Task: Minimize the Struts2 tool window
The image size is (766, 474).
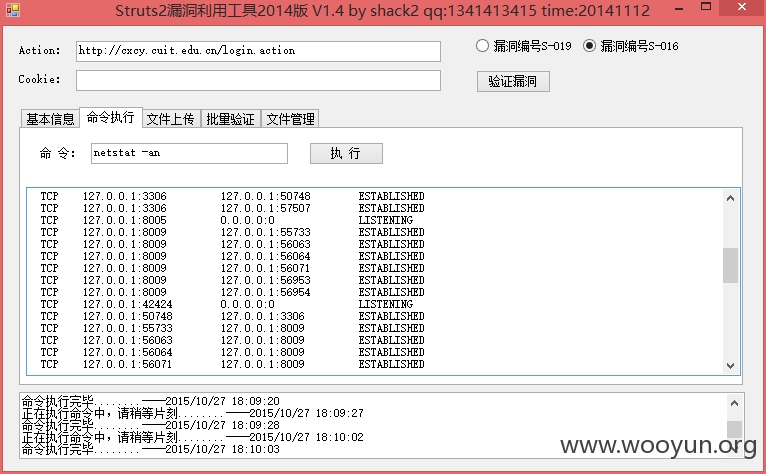Action: point(679,9)
